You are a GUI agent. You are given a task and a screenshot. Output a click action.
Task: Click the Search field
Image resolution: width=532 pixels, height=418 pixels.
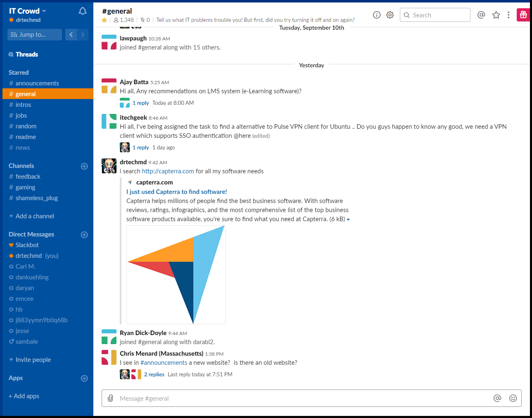point(435,15)
